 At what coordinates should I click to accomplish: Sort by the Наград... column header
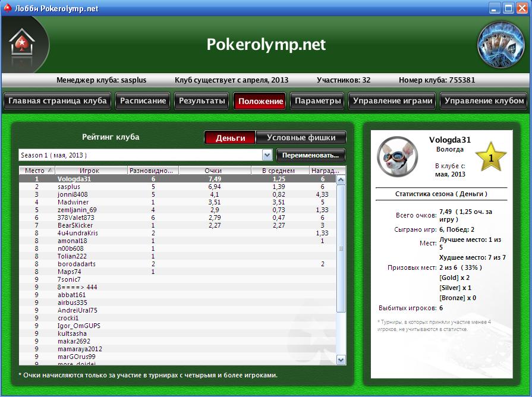point(328,171)
